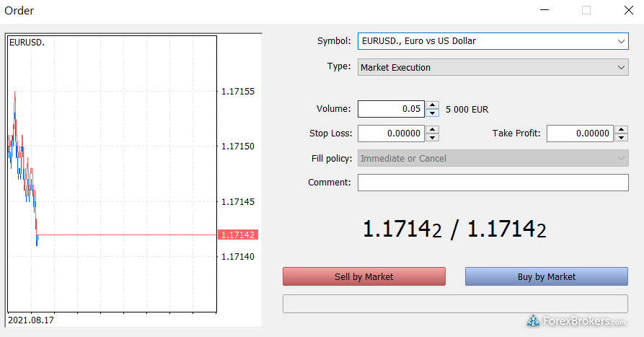
Task: Raise Take Profit using up arrow
Action: click(621, 130)
